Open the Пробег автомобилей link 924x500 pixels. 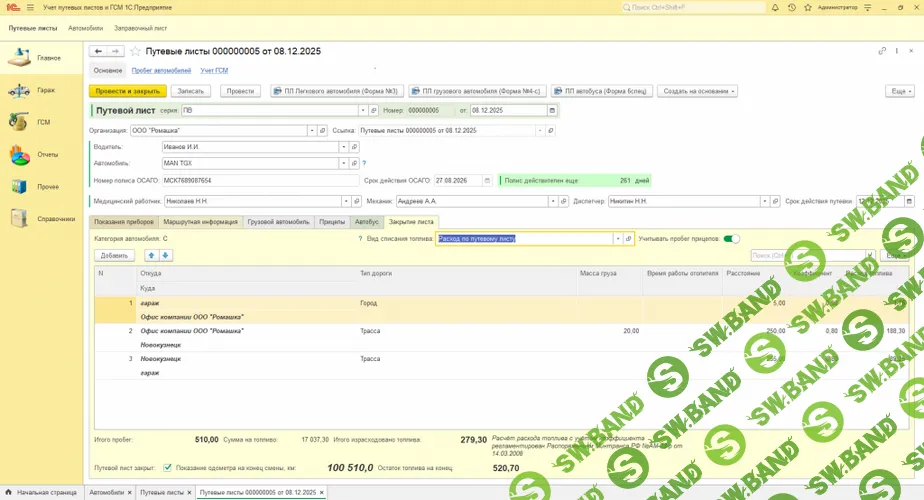[x=161, y=70]
